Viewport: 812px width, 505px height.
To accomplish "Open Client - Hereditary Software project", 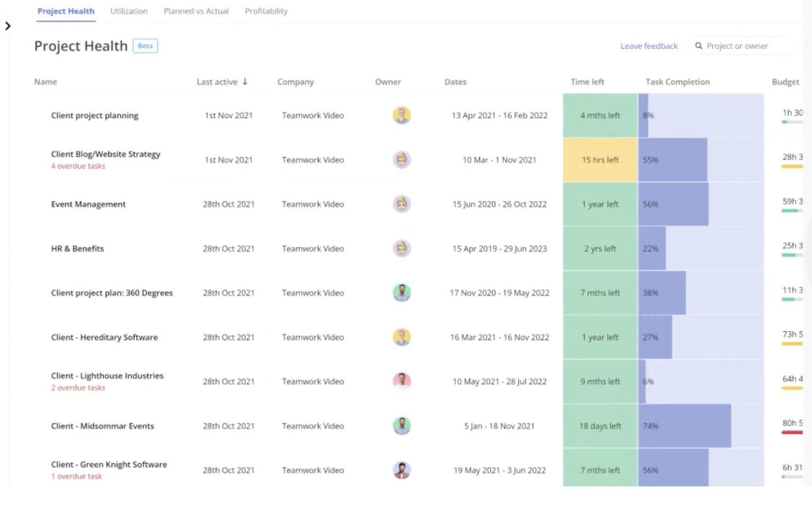I will (104, 337).
